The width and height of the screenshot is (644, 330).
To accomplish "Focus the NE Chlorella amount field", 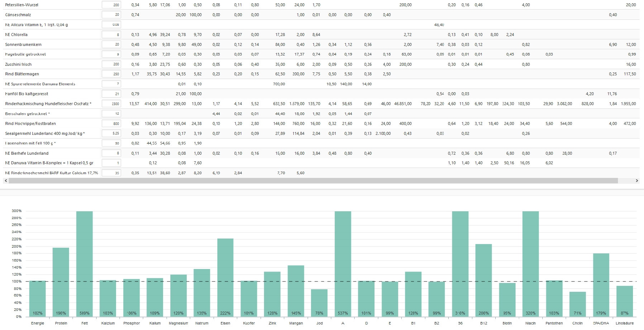I will [x=111, y=35].
